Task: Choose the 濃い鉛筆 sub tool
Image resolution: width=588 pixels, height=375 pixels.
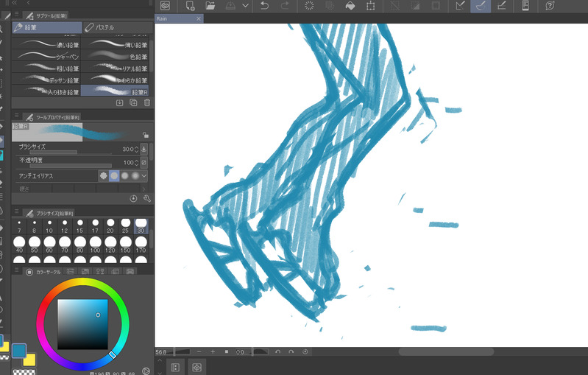Action: [x=46, y=45]
